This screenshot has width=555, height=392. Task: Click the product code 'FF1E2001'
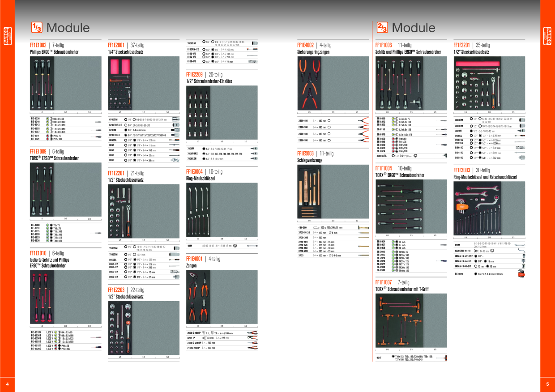116,46
